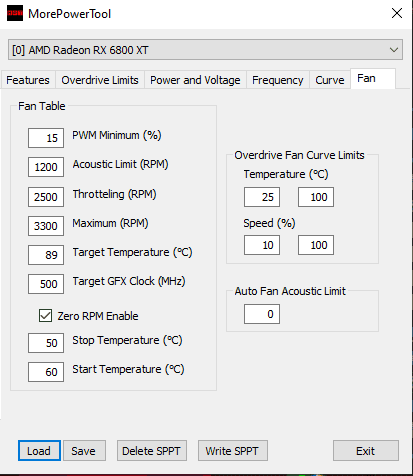Click Write SPPT to apply settings
The width and height of the screenshot is (413, 476).
tap(233, 451)
